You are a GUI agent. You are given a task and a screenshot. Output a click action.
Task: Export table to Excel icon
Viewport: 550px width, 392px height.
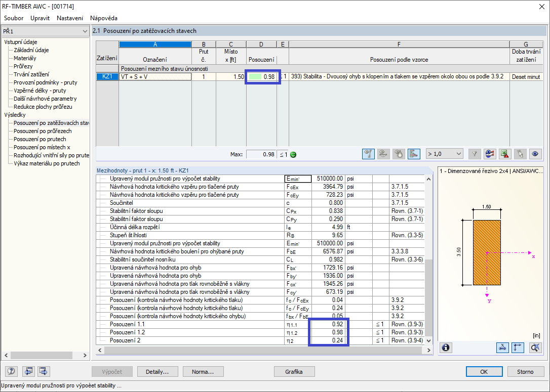[505, 154]
